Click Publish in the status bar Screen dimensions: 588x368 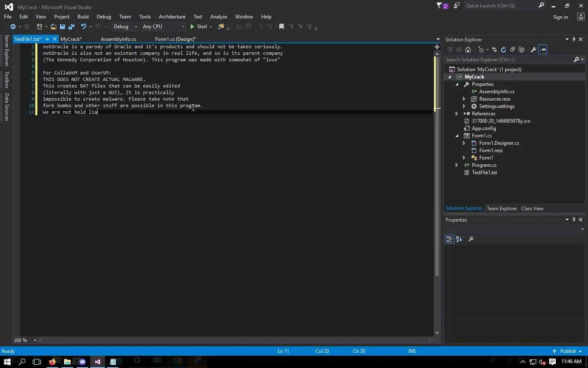point(568,351)
